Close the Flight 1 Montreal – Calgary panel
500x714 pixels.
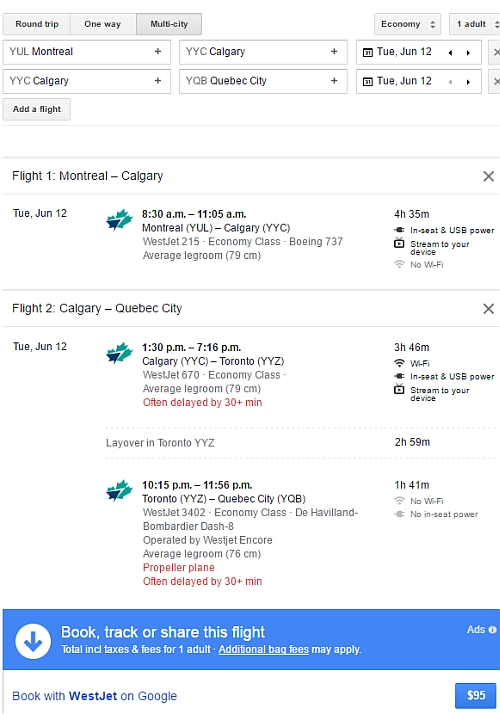(x=489, y=176)
